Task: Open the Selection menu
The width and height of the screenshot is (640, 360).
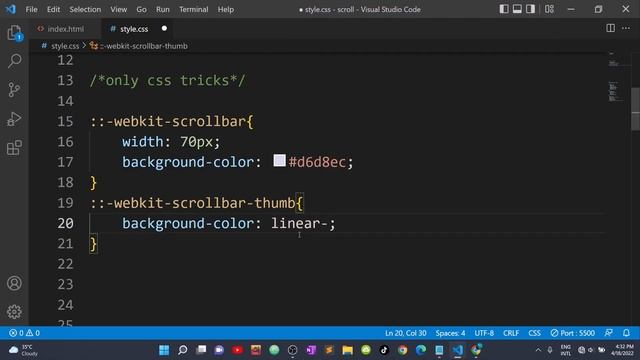Action: point(85,9)
